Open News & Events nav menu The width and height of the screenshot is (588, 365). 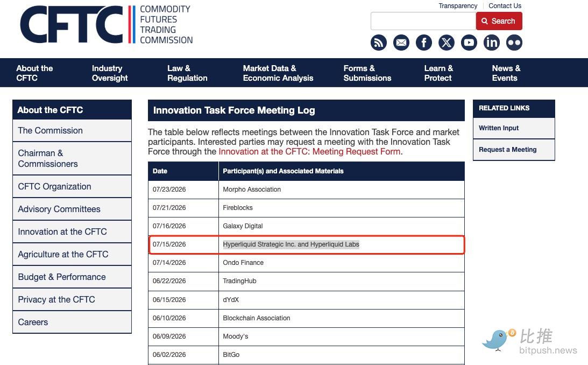pos(506,73)
